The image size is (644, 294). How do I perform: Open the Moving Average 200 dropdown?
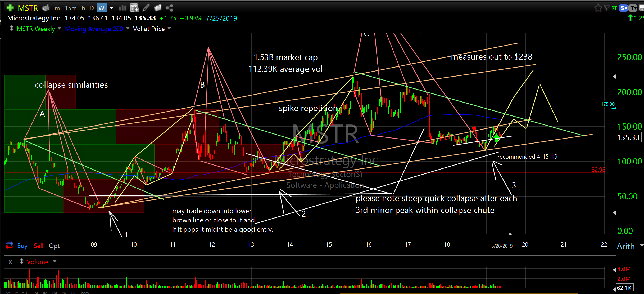coord(128,28)
